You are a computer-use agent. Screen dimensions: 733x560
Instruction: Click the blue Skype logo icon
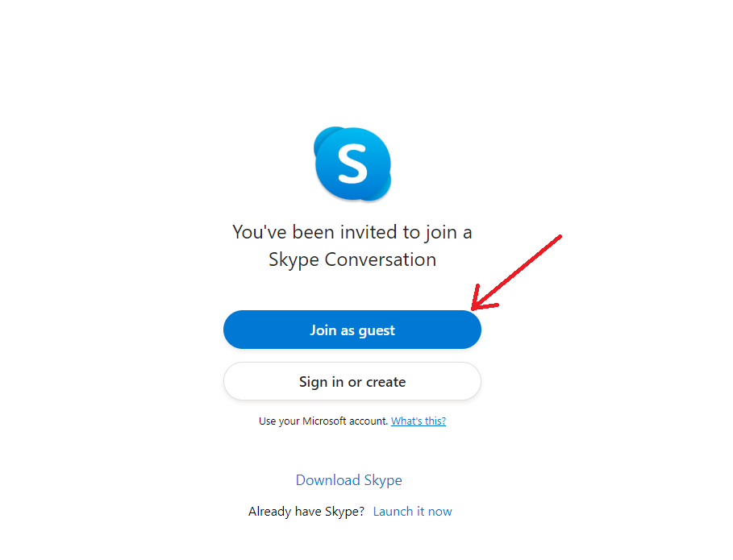[x=352, y=164]
